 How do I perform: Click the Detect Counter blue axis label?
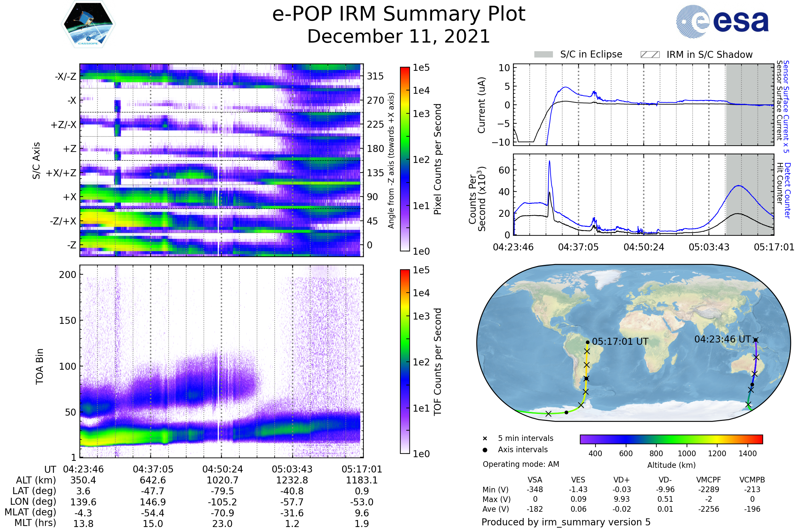[787, 190]
